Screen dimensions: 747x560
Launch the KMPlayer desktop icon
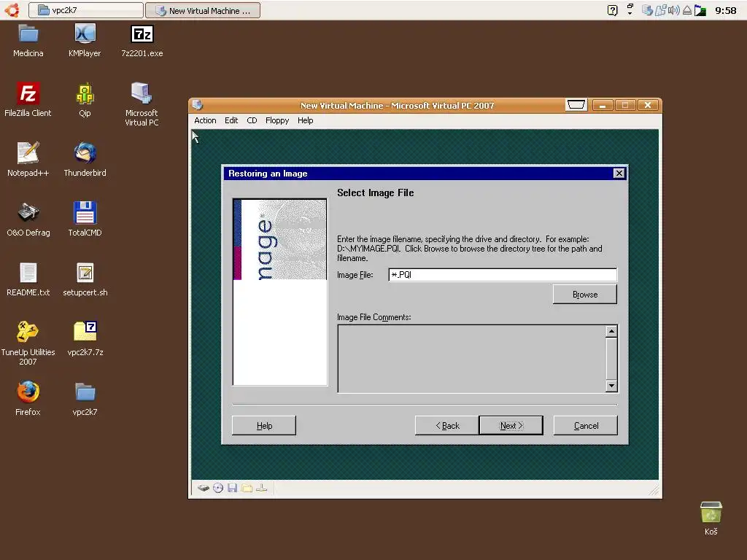[x=85, y=41]
